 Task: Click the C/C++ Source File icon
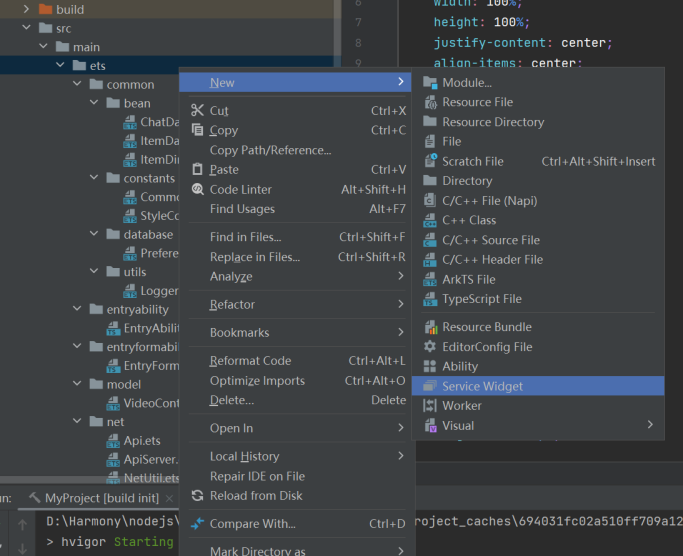430,240
